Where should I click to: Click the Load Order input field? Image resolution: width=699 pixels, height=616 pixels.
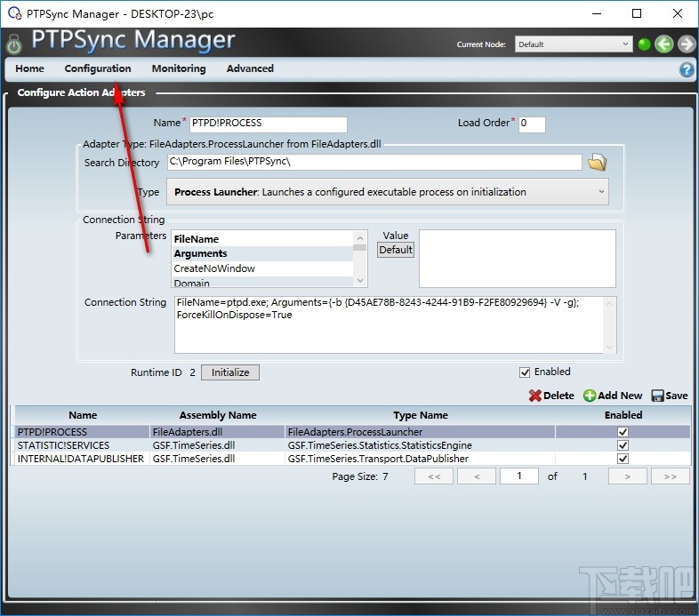pos(532,124)
